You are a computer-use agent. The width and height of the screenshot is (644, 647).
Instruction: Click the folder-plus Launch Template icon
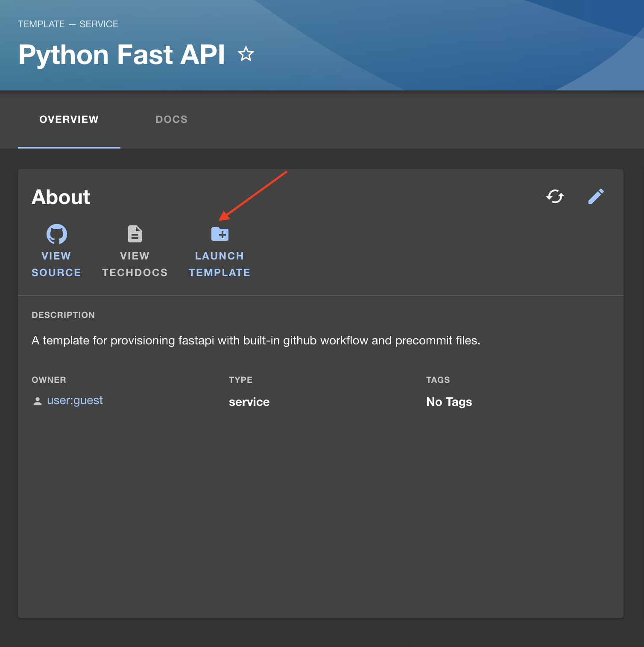pyautogui.click(x=220, y=234)
